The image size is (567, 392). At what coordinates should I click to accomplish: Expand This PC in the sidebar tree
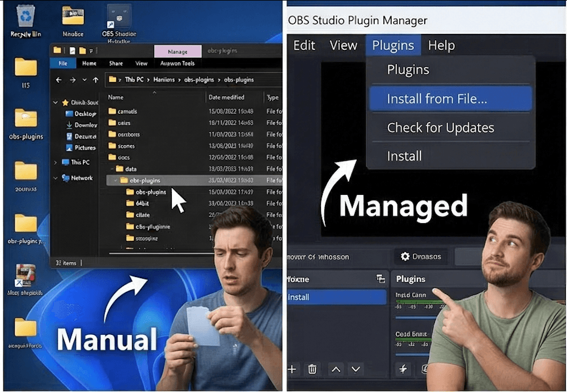[56, 163]
